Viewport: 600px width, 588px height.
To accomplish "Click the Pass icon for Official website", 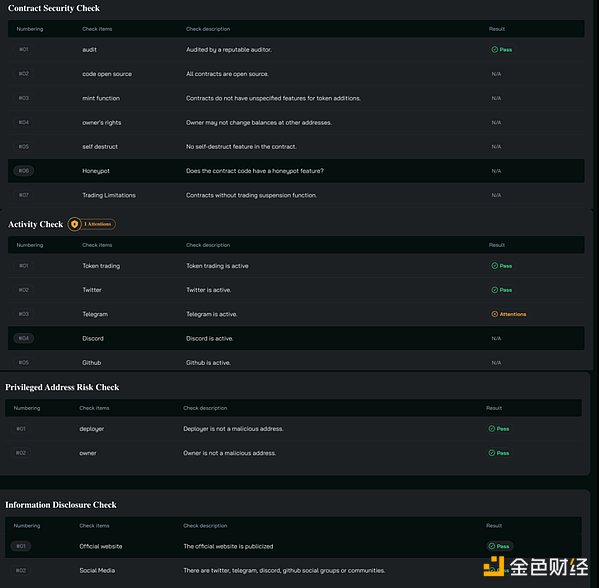I will (492, 546).
